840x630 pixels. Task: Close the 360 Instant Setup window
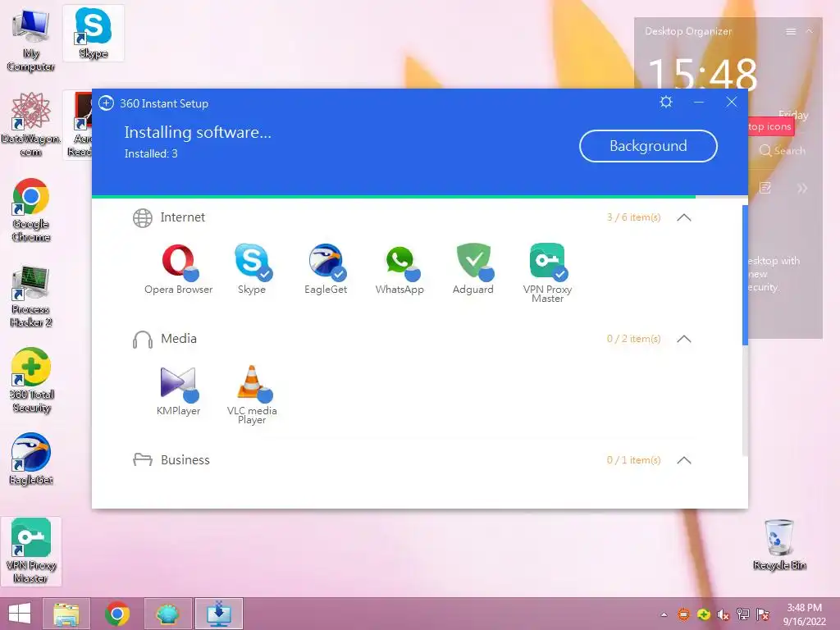tap(732, 102)
